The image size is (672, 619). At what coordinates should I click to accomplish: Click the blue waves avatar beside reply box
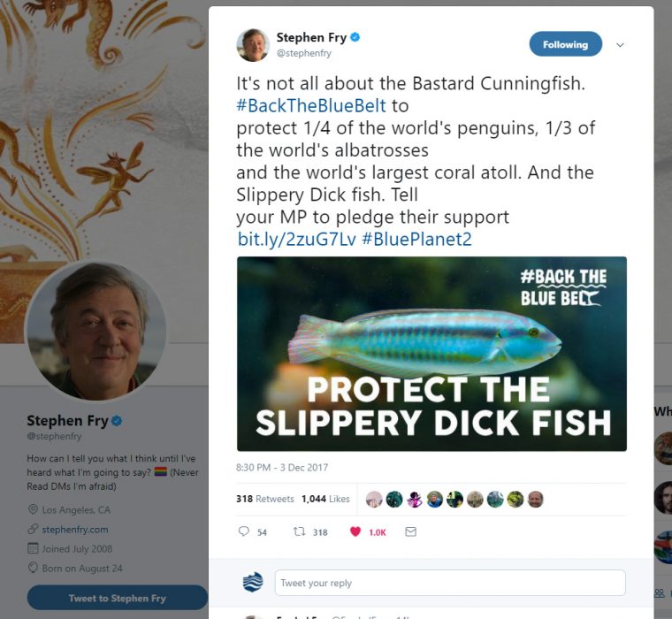[x=253, y=582]
